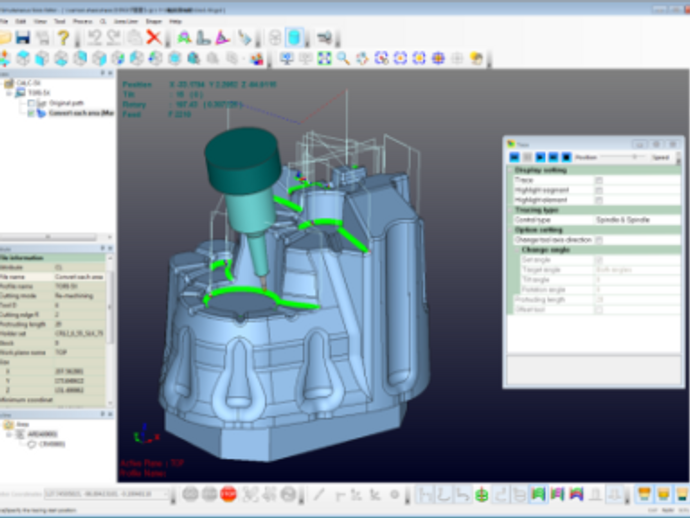
Task: Click the Save floppy disk icon
Action: coord(23,38)
